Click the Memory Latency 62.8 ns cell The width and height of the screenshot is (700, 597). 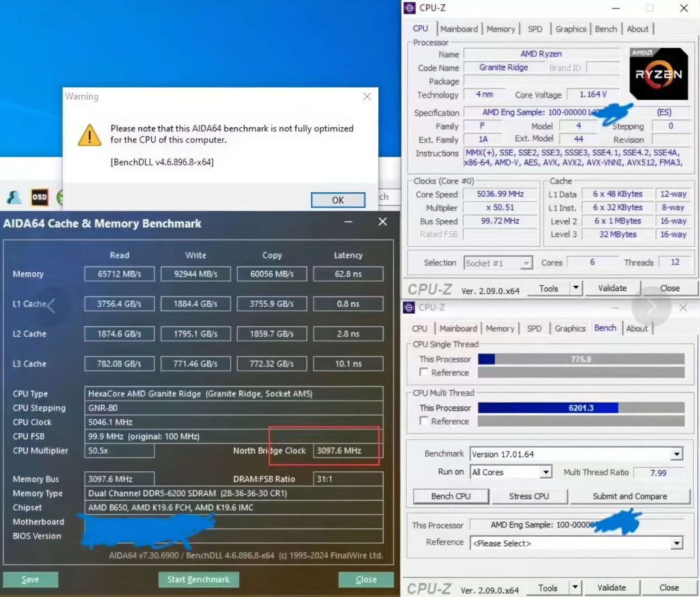coord(348,274)
